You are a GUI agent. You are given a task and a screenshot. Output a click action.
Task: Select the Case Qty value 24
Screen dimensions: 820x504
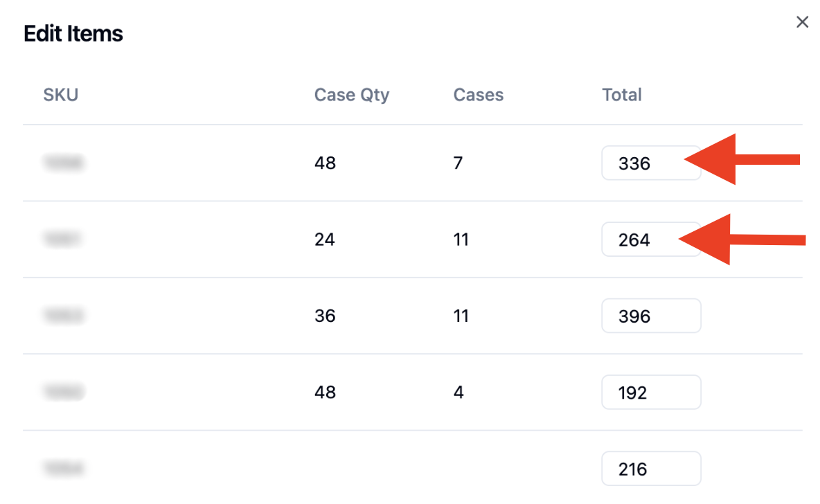pyautogui.click(x=324, y=240)
